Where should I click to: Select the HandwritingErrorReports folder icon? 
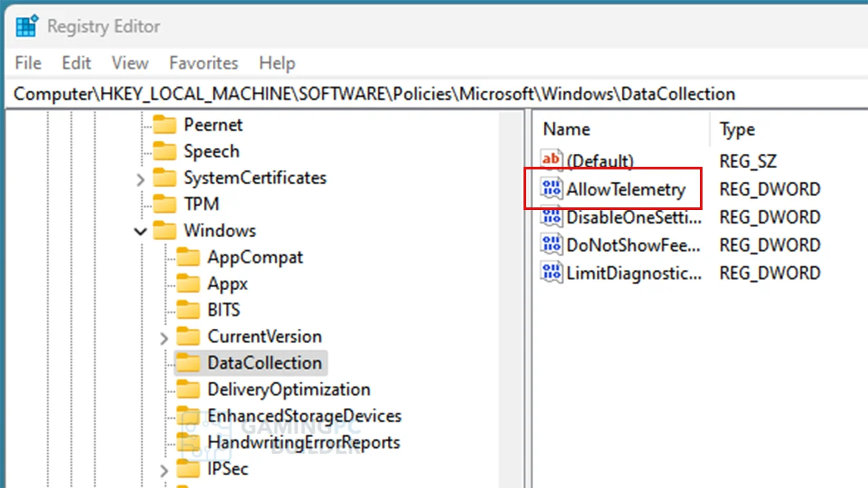pos(188,442)
